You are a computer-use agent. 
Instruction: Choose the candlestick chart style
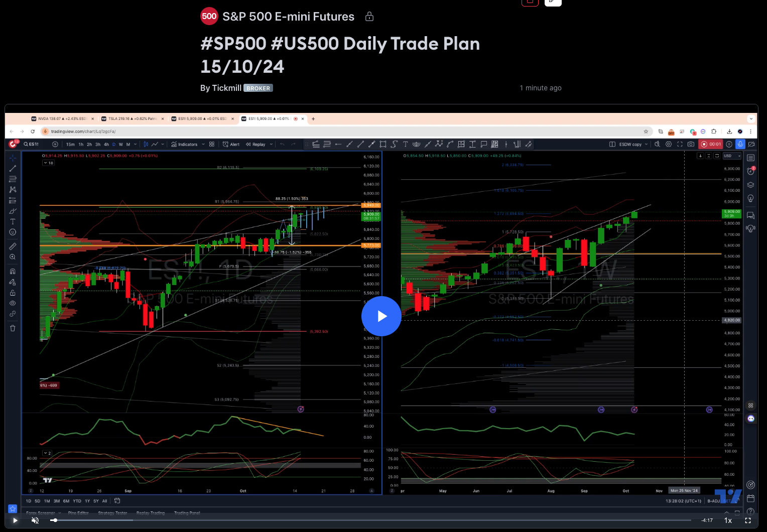click(x=146, y=144)
